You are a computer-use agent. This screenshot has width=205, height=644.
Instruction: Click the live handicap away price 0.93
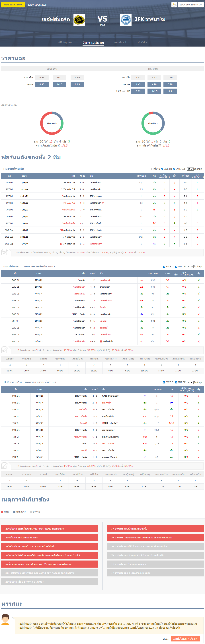(x=77, y=84)
